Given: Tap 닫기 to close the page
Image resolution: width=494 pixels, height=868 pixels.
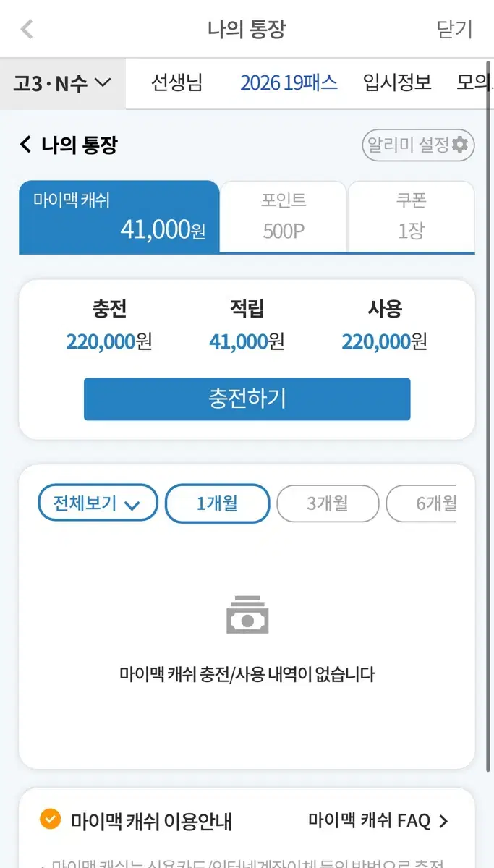Looking at the screenshot, I should click(455, 30).
